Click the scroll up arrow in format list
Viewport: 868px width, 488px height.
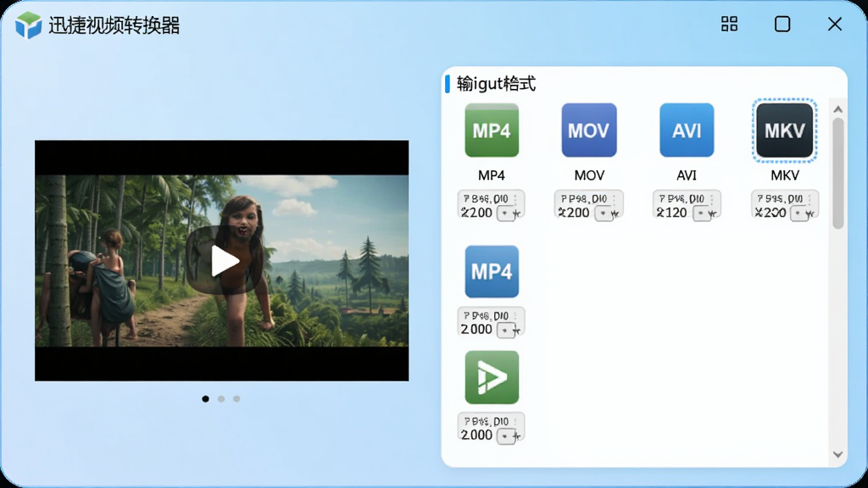coord(838,109)
